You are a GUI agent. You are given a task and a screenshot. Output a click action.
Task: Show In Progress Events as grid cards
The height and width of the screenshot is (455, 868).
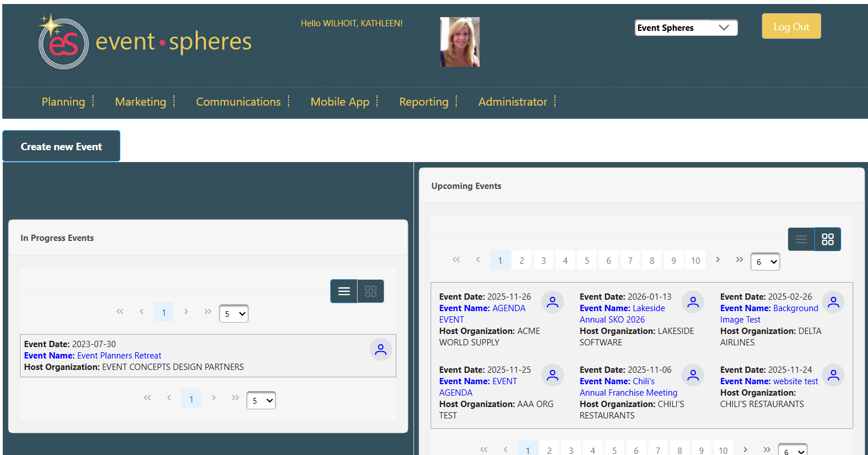pos(371,291)
